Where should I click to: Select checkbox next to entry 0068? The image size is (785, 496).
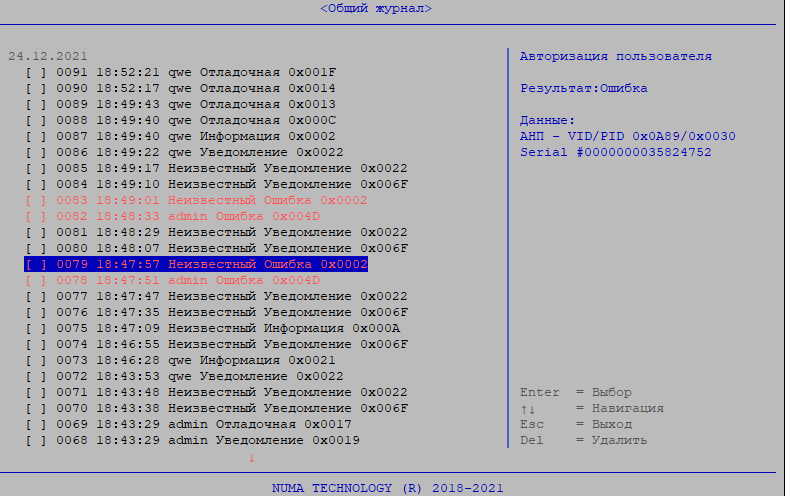[x=36, y=440]
